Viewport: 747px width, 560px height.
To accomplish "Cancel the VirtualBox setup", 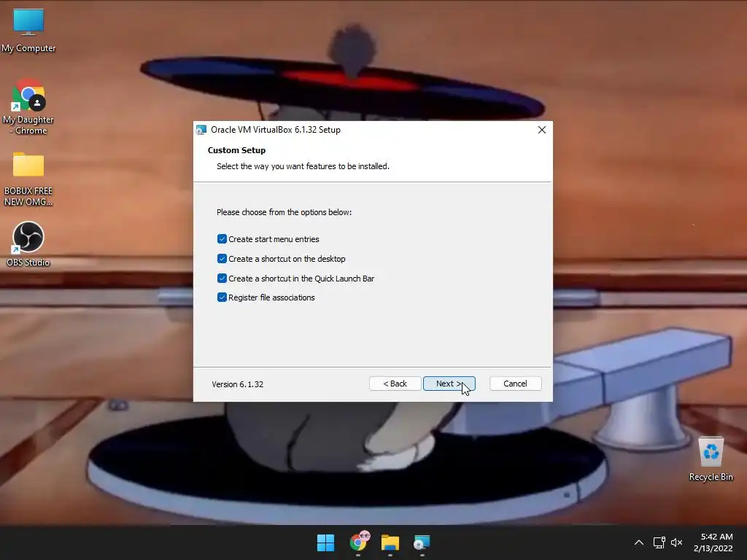I will [x=516, y=384].
